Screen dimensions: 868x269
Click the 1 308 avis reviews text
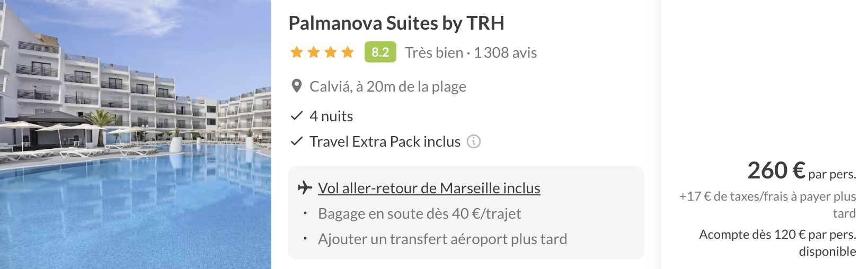tap(506, 52)
